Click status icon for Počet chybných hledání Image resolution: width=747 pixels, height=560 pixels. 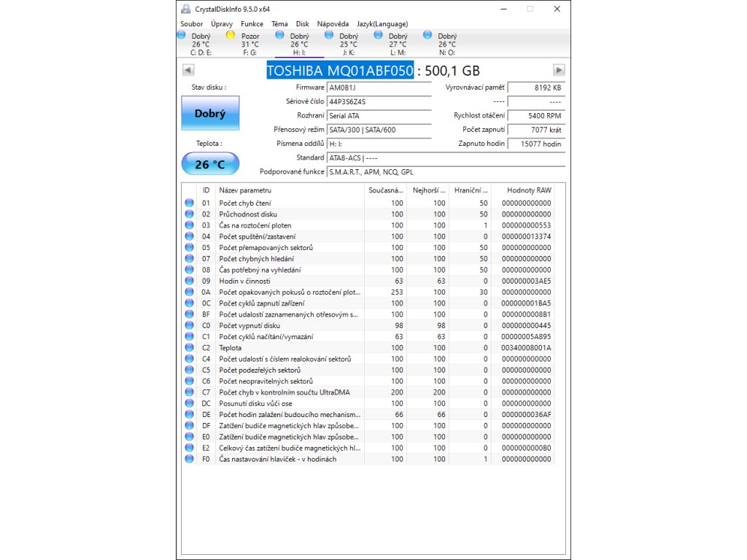pyautogui.click(x=189, y=259)
